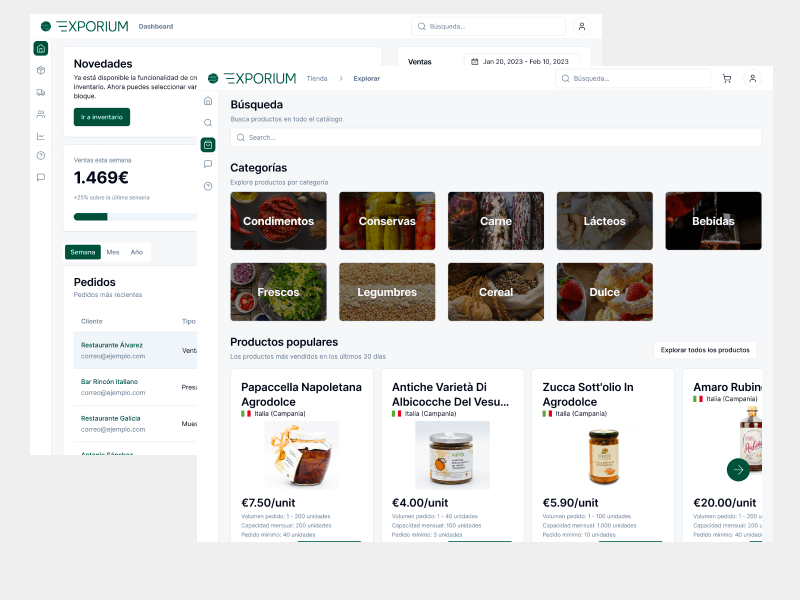Open the chart analytics icon in Dashboard sidebar
800x600 pixels.
pyautogui.click(x=41, y=136)
